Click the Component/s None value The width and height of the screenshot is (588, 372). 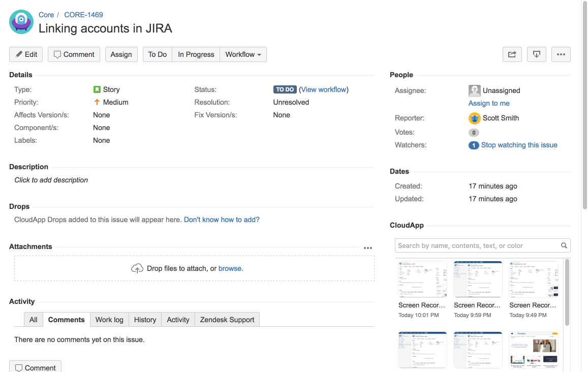click(x=101, y=128)
